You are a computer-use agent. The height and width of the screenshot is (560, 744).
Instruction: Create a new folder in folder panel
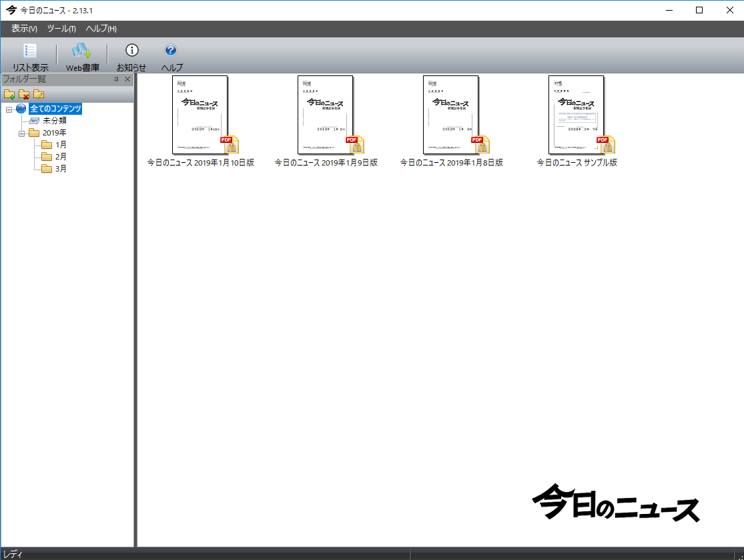coord(9,94)
